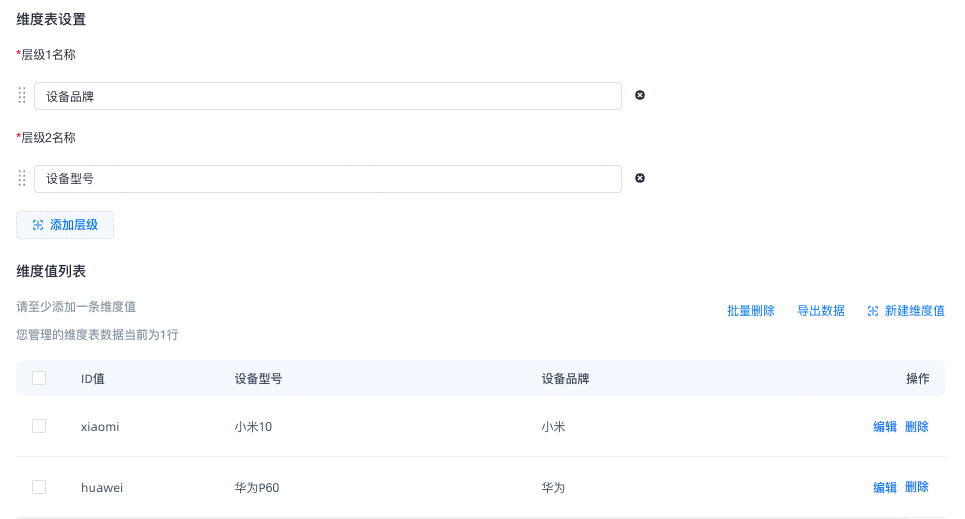Grab the drag handle for 设备品牌 field
The image size is (965, 519).
(22, 95)
